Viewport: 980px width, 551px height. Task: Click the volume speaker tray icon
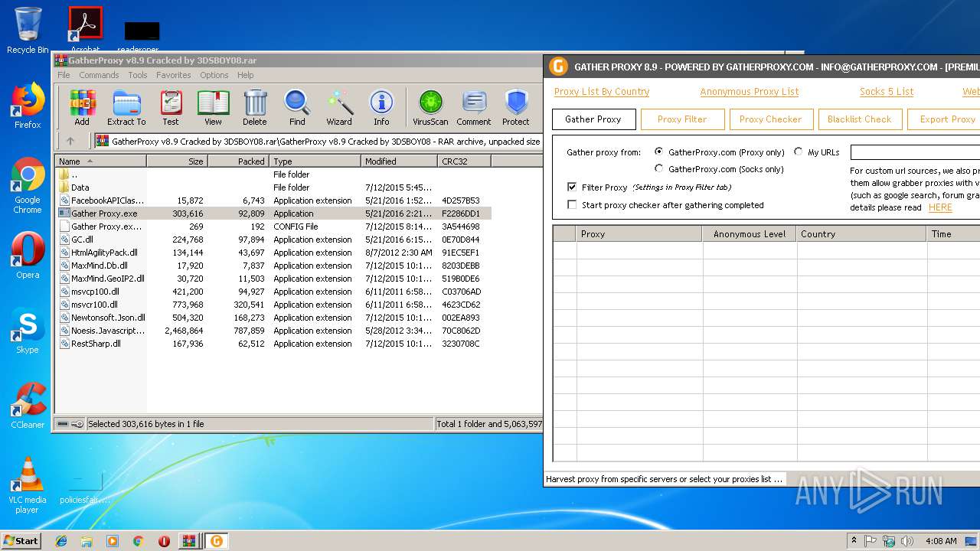tap(907, 541)
